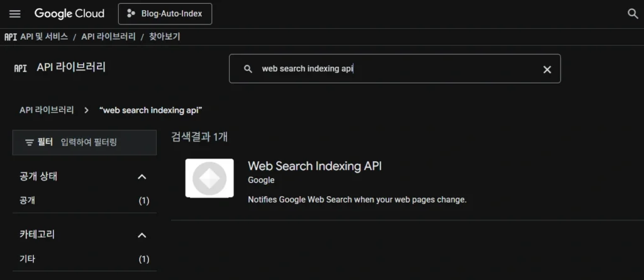Click the API icon in the breadcrumb bar
644x280 pixels.
pos(11,37)
